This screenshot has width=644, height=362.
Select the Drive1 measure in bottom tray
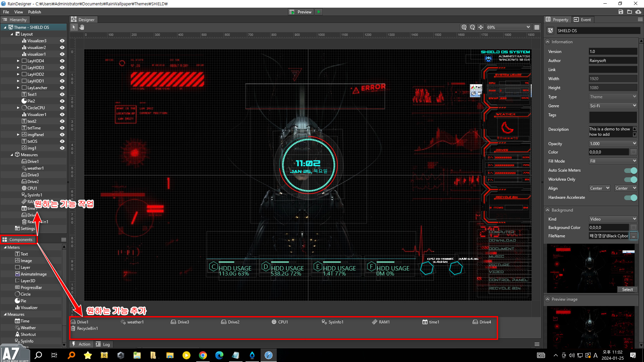79,322
